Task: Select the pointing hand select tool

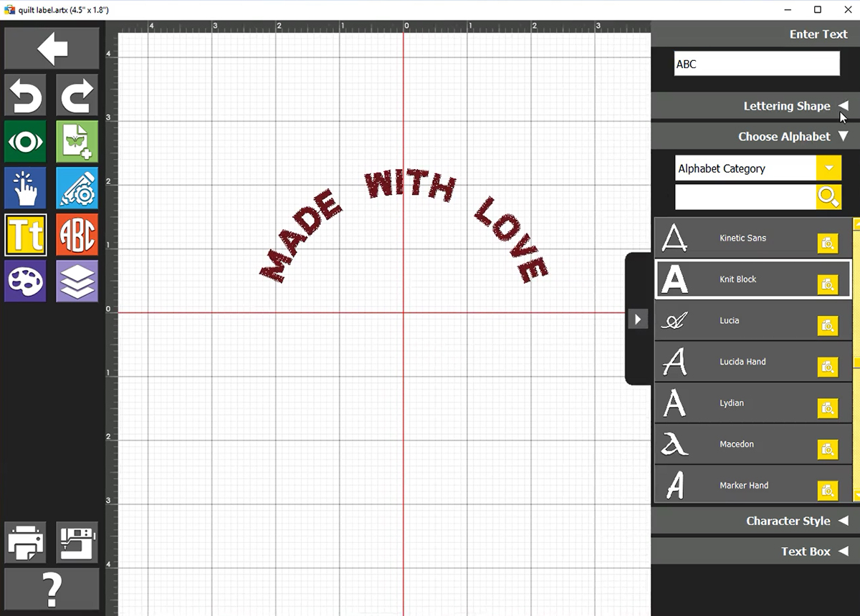Action: click(x=26, y=188)
